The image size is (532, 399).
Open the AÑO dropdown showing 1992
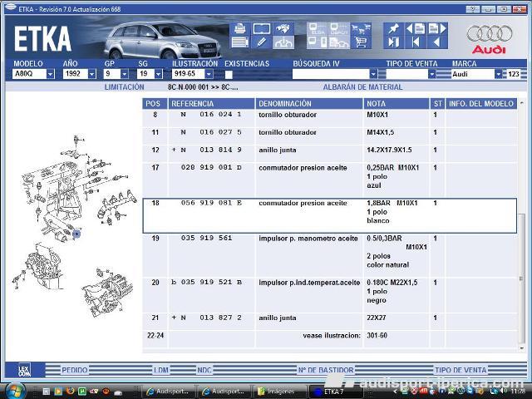point(91,74)
